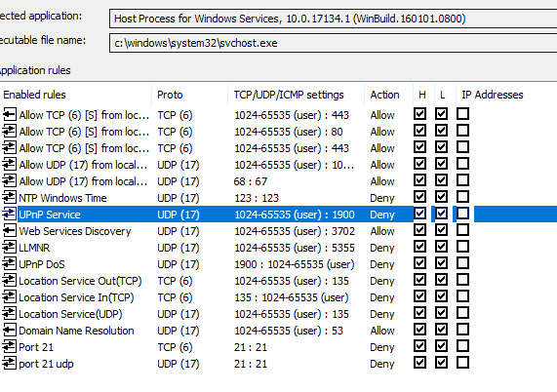The width and height of the screenshot is (557, 392).
Task: Click the Allow action of Domain Name Resolution
Action: point(382,331)
